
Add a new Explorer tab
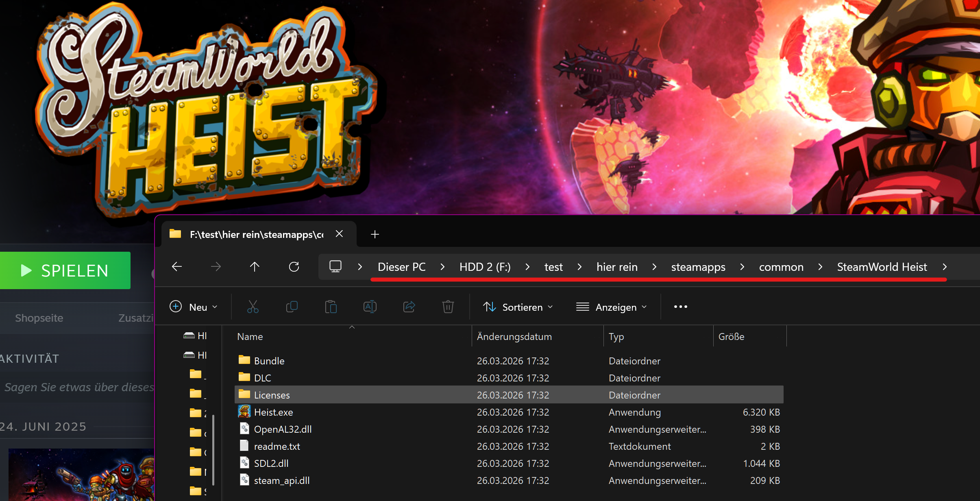(x=375, y=234)
